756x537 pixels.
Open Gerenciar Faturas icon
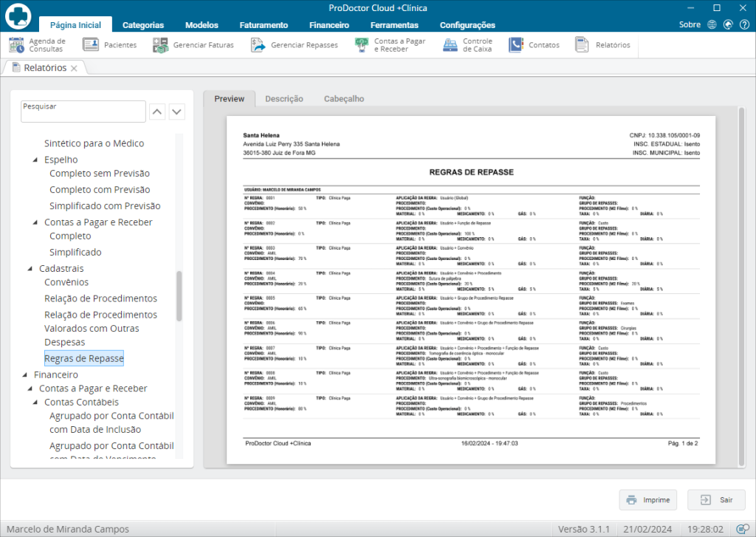click(160, 45)
